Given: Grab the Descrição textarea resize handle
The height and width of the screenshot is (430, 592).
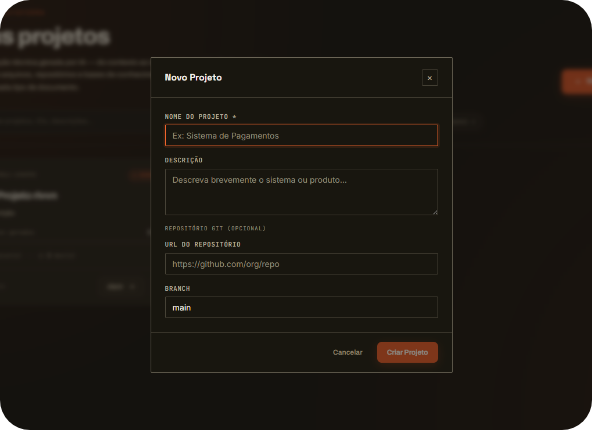Looking at the screenshot, I should click(435, 212).
